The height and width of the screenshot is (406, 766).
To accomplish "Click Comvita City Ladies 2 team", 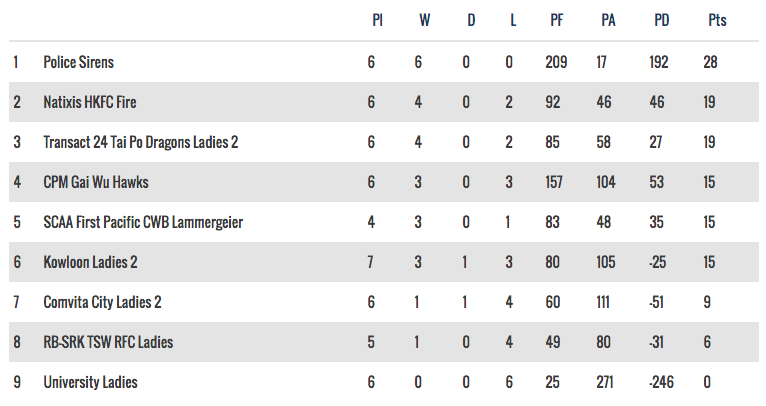I will pos(101,302).
